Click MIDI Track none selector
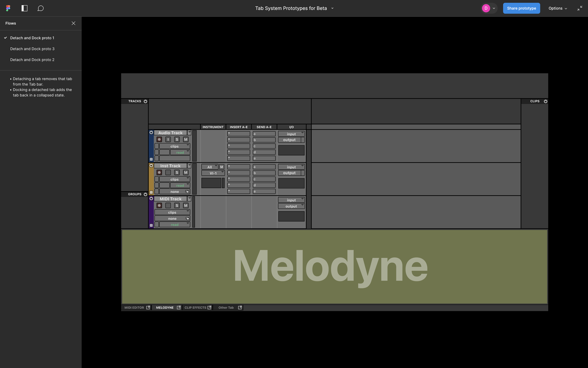 point(172,218)
